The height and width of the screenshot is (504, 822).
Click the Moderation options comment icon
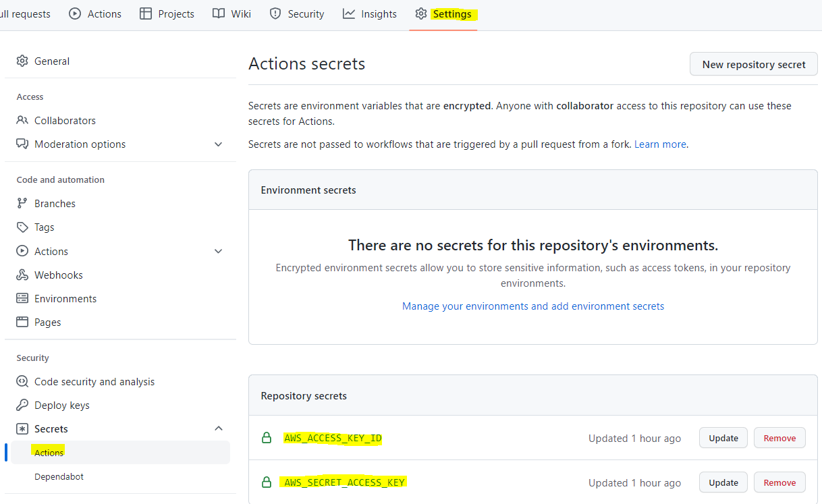22,144
